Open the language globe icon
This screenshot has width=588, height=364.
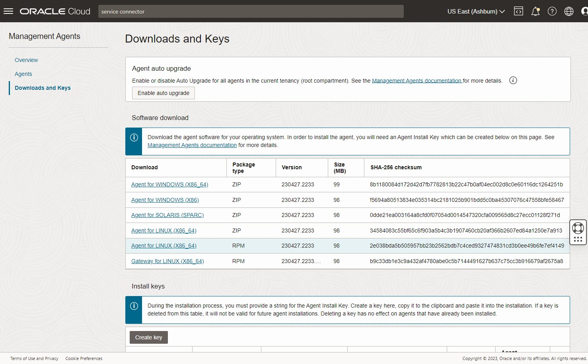click(x=569, y=11)
